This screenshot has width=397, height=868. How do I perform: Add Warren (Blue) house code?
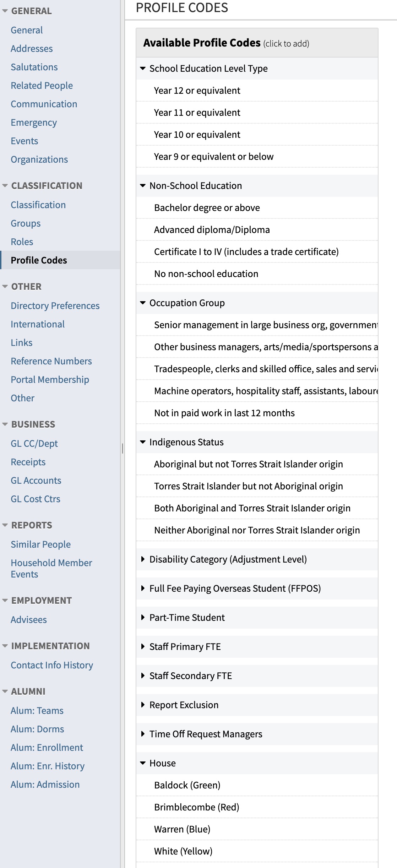pyautogui.click(x=182, y=829)
